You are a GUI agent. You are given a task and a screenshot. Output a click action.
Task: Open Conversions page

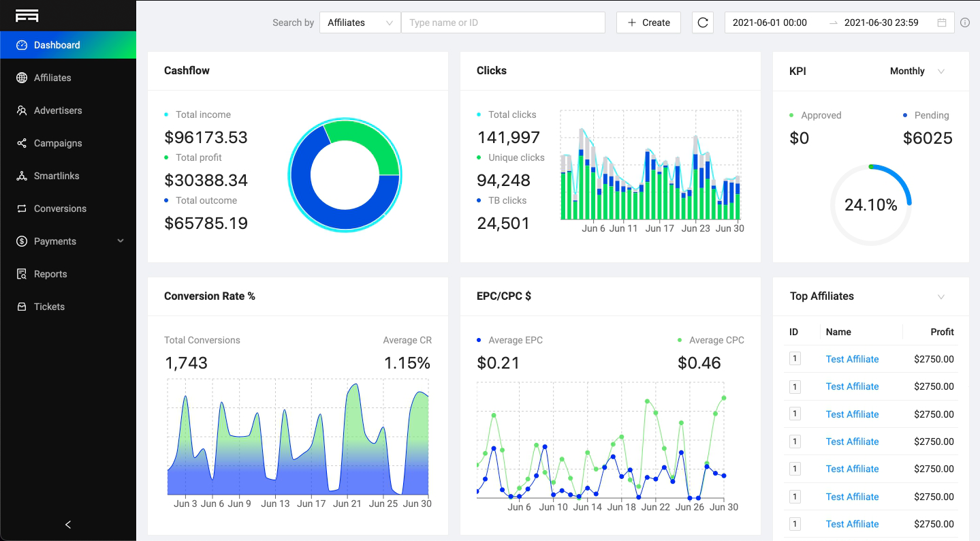(68, 208)
